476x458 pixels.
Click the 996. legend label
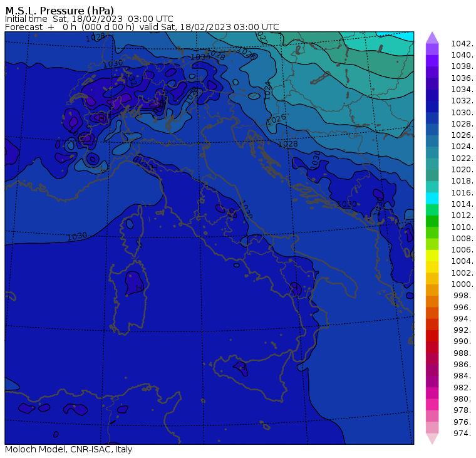coord(463,308)
